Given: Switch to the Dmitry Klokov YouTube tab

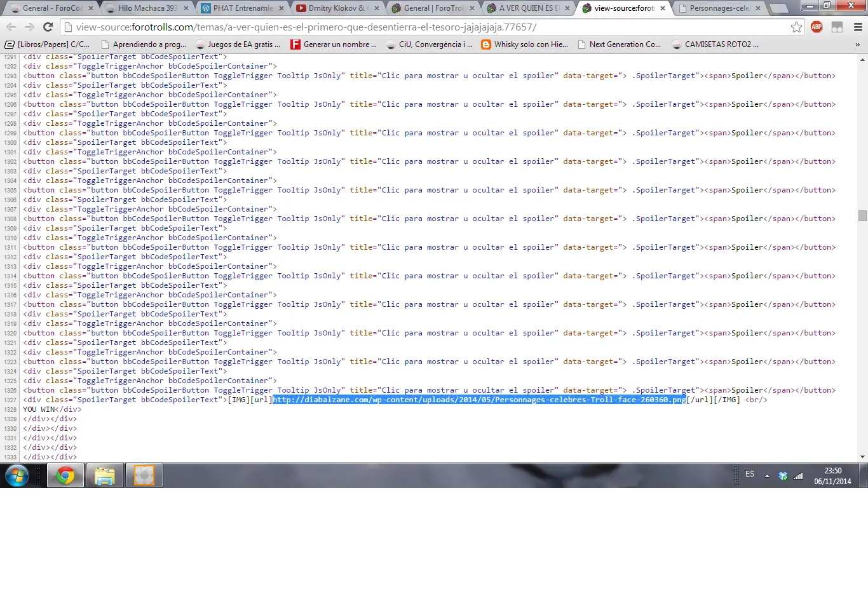Looking at the screenshot, I should (337, 8).
